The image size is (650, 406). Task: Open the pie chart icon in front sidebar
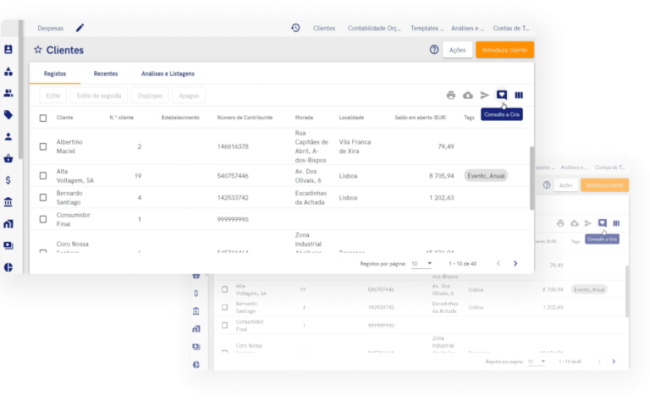click(x=8, y=267)
